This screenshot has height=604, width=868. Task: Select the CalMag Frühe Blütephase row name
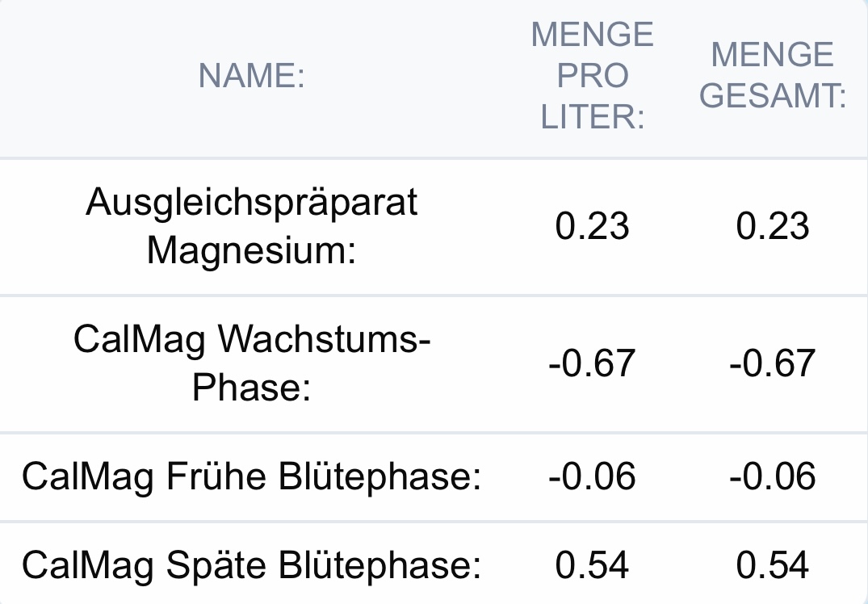point(251,476)
